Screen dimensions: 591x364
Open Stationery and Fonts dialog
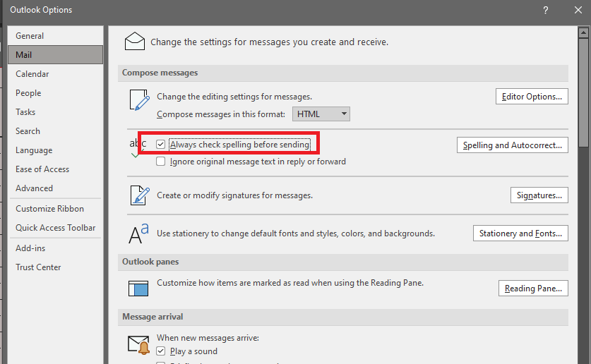tap(520, 233)
